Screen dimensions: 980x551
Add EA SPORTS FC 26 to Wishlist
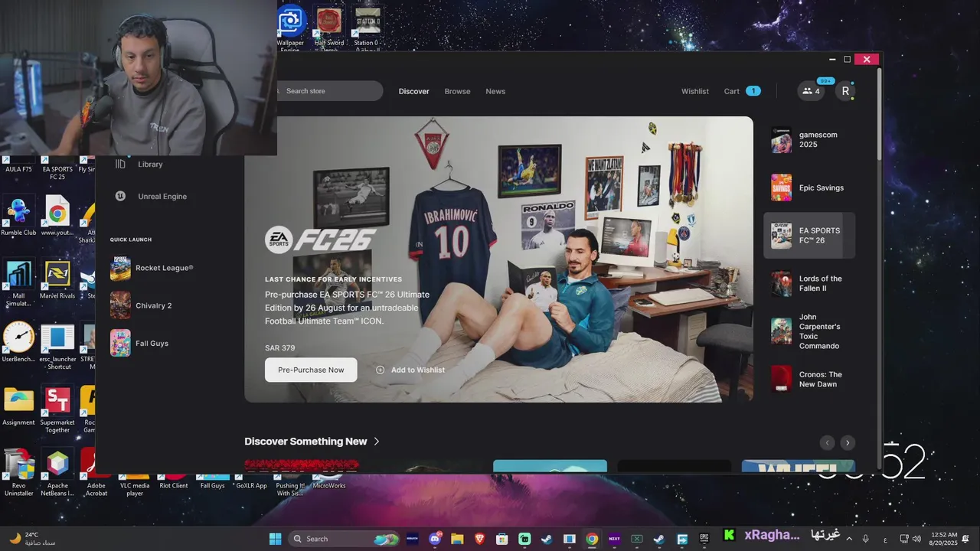[410, 370]
